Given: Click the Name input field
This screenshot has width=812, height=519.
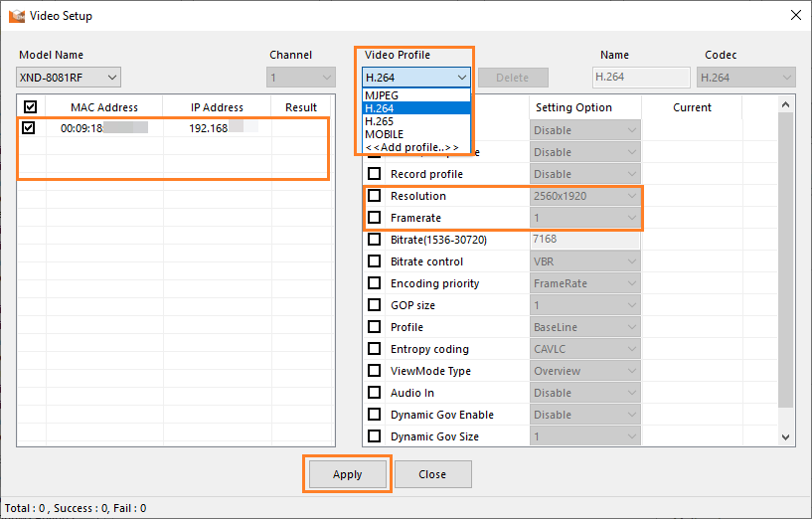Looking at the screenshot, I should click(x=641, y=78).
